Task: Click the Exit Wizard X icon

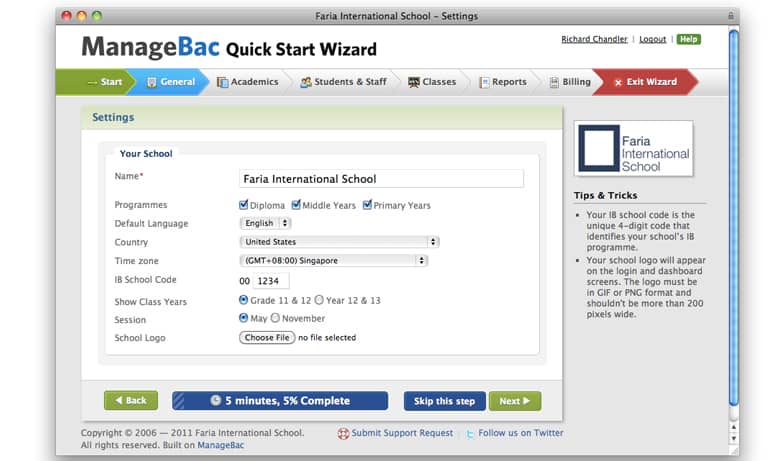Action: click(x=618, y=82)
